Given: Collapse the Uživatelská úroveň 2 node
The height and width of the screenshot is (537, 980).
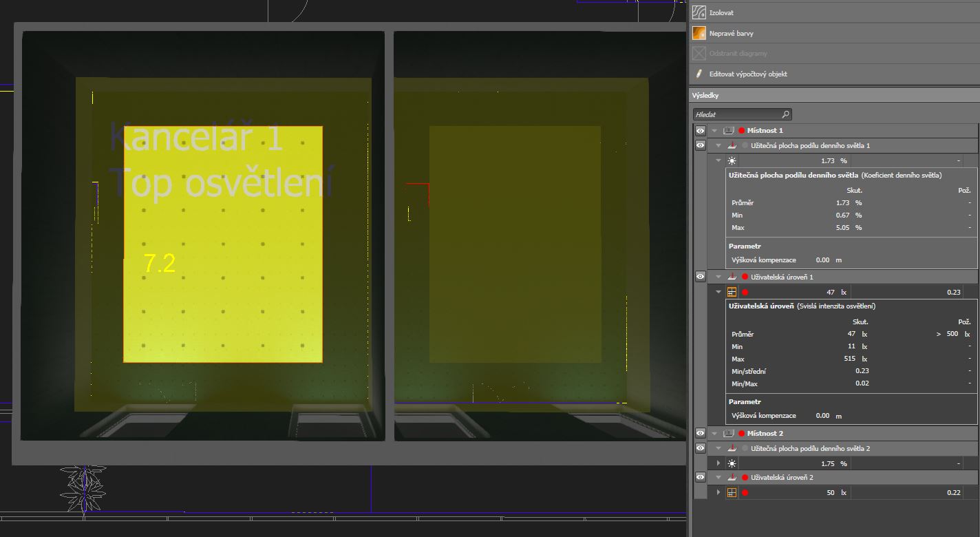Looking at the screenshot, I should click(718, 477).
